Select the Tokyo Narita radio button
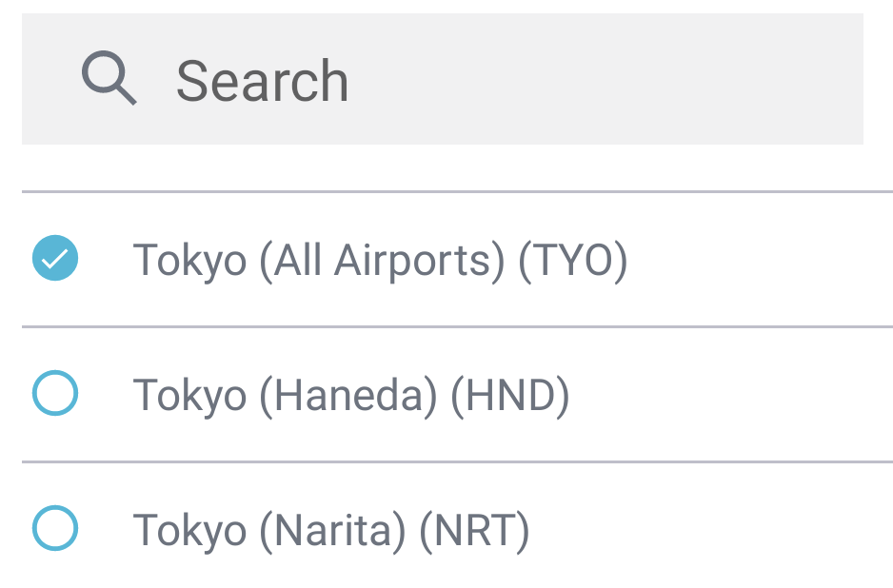This screenshot has height=588, width=893. coord(55,528)
